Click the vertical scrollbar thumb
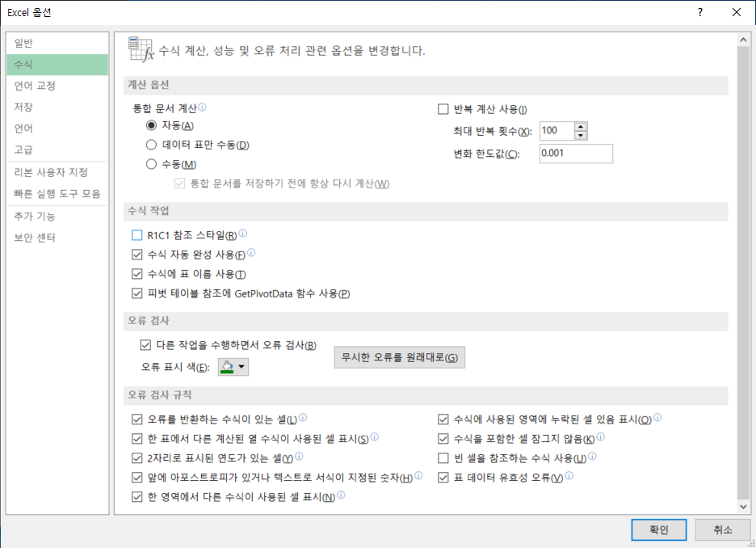 click(x=743, y=273)
